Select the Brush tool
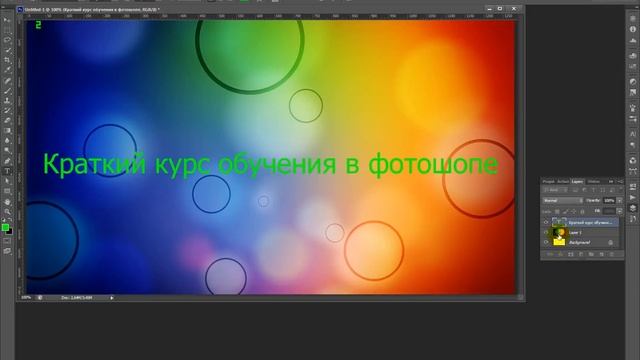Image resolution: width=640 pixels, height=360 pixels. tap(7, 91)
